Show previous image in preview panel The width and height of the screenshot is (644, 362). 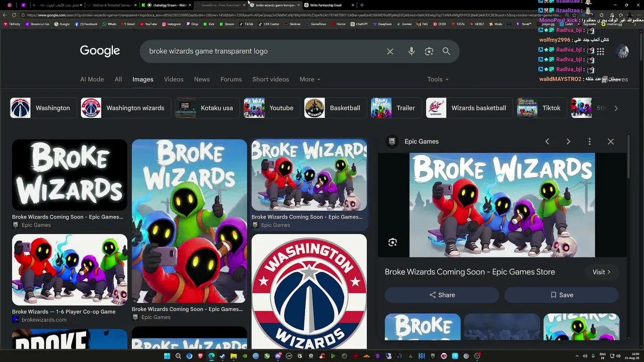[547, 142]
